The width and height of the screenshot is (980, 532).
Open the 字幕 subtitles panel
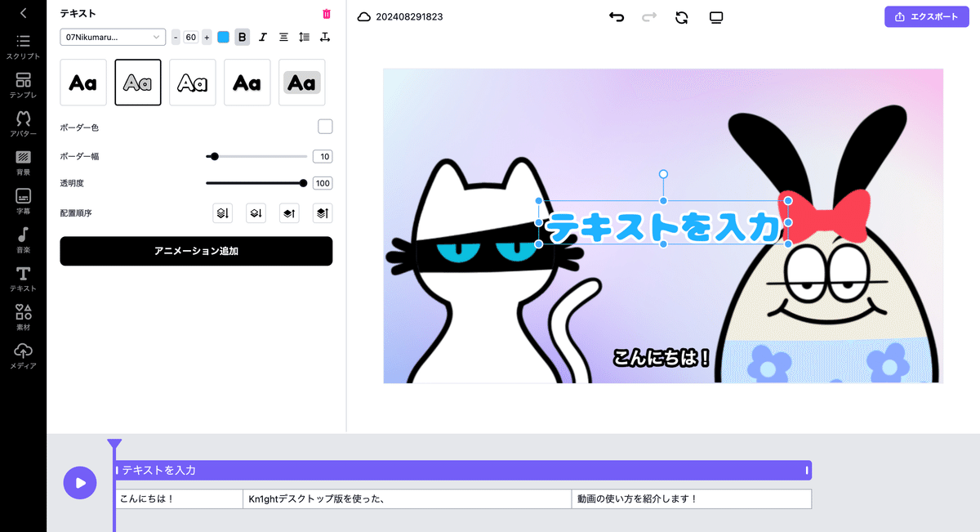[x=23, y=201]
